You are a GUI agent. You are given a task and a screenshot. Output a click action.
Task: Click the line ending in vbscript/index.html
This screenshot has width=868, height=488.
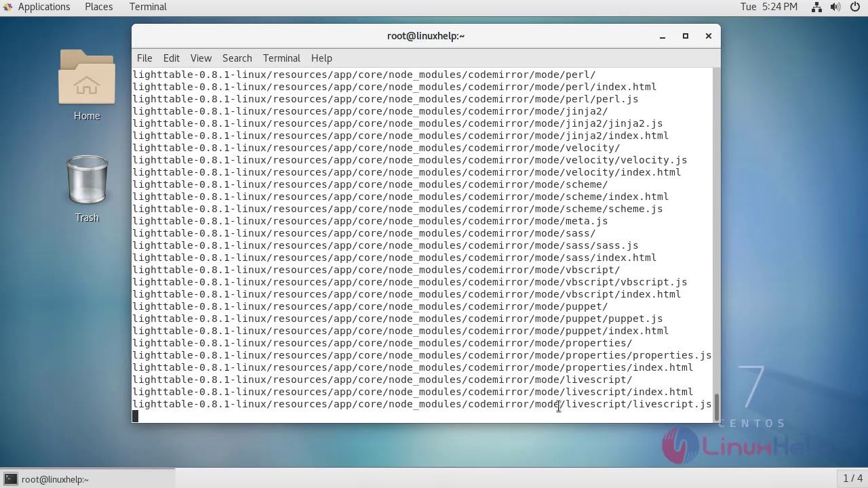click(406, 294)
